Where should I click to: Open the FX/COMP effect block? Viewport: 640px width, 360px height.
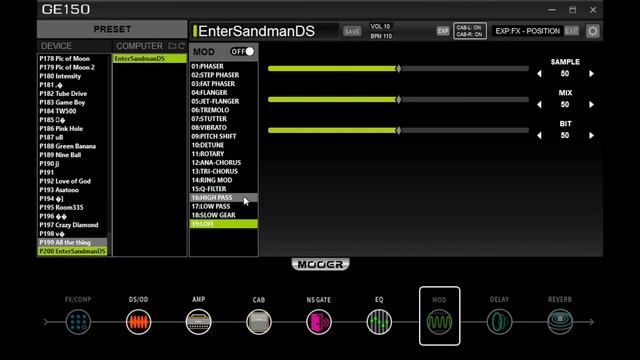pyautogui.click(x=78, y=322)
